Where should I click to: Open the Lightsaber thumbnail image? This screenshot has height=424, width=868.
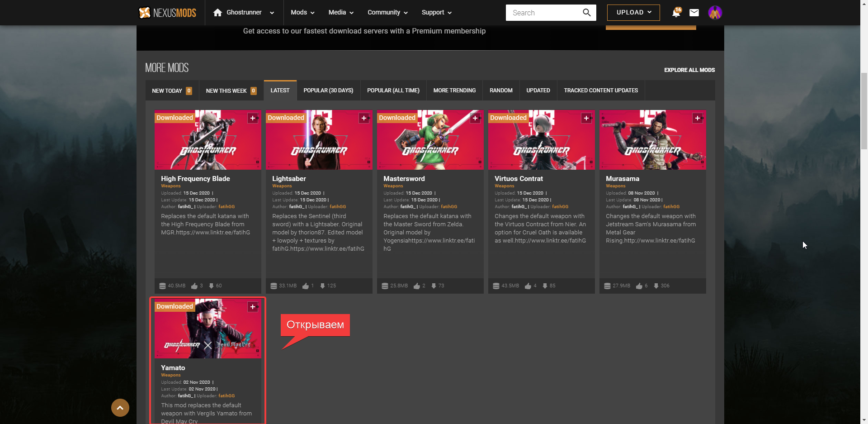319,140
